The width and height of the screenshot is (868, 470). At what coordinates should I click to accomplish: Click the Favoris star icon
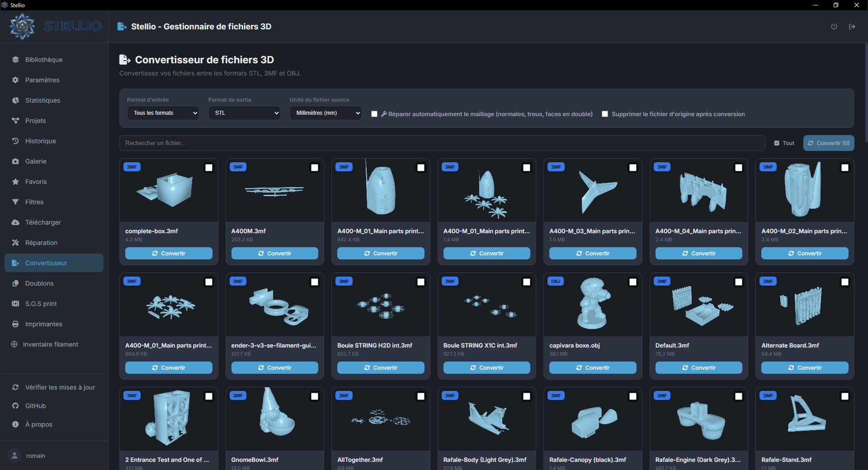click(15, 182)
